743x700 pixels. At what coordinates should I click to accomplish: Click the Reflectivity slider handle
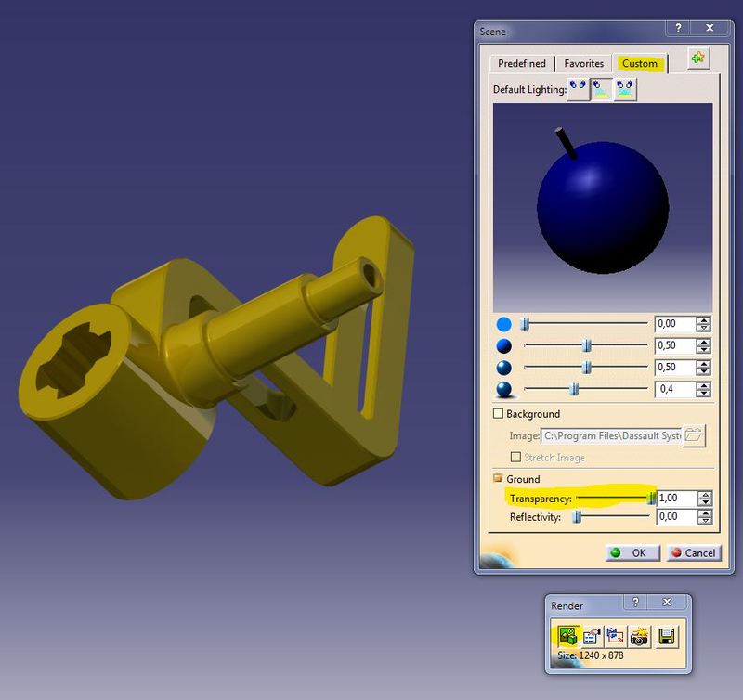coord(577,517)
